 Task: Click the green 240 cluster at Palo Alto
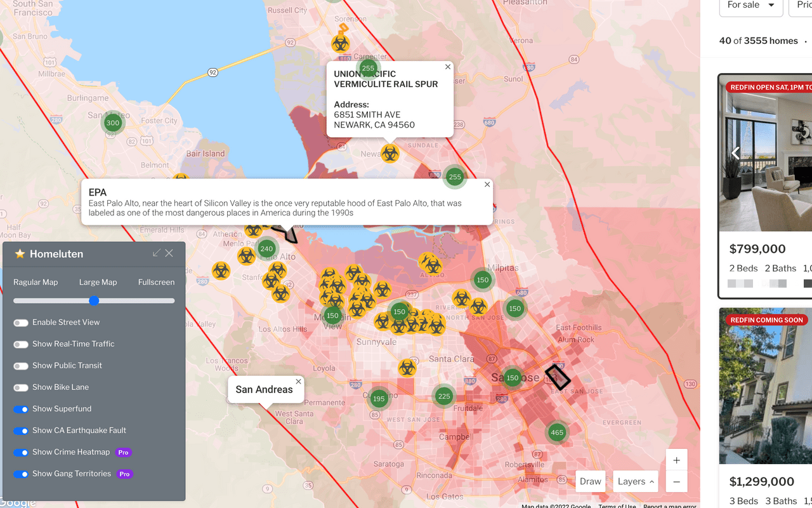tap(266, 249)
